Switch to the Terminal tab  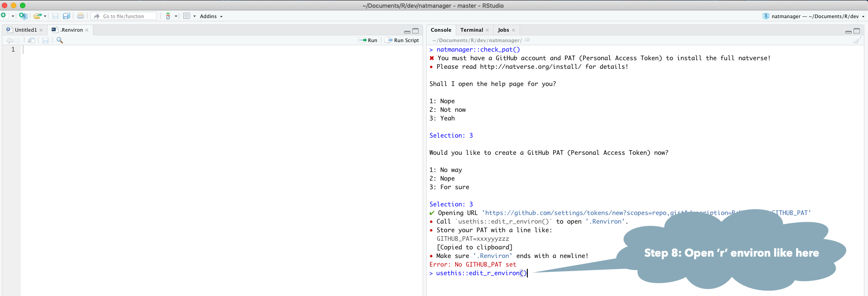471,30
